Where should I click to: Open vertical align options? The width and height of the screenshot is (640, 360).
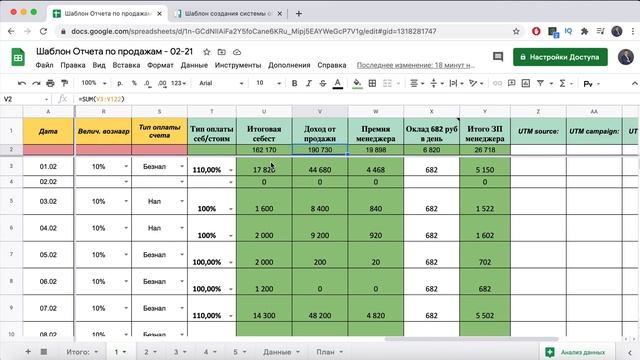[x=436, y=83]
